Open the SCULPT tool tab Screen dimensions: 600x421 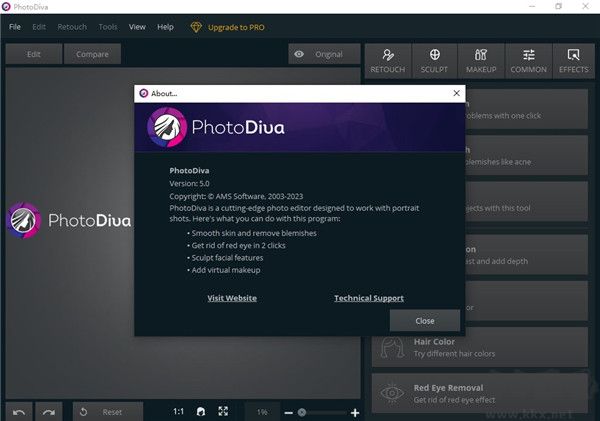[x=434, y=61]
